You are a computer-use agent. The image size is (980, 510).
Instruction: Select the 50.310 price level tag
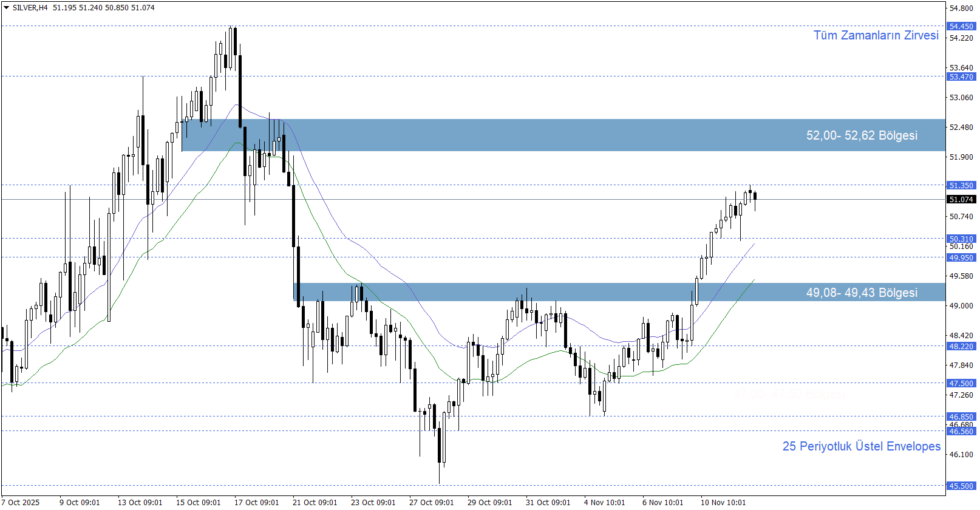pos(961,239)
